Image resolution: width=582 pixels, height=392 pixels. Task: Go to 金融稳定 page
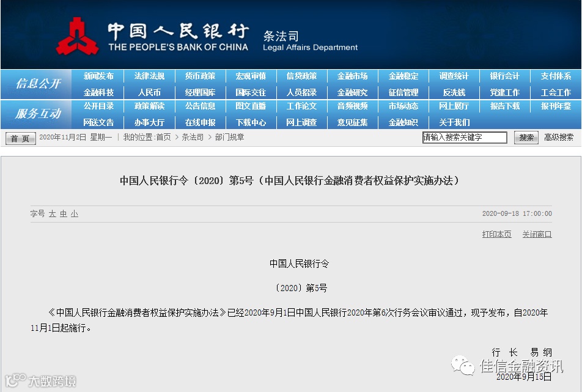(403, 76)
